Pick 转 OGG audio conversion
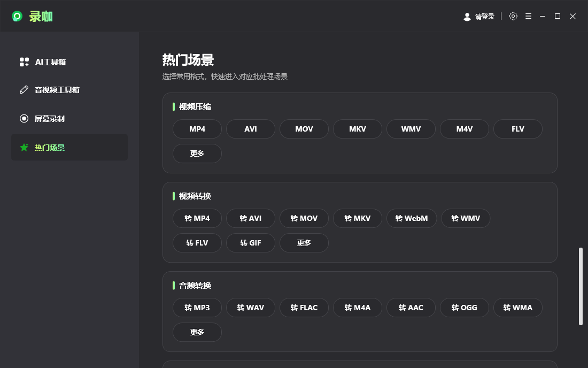 (x=464, y=308)
